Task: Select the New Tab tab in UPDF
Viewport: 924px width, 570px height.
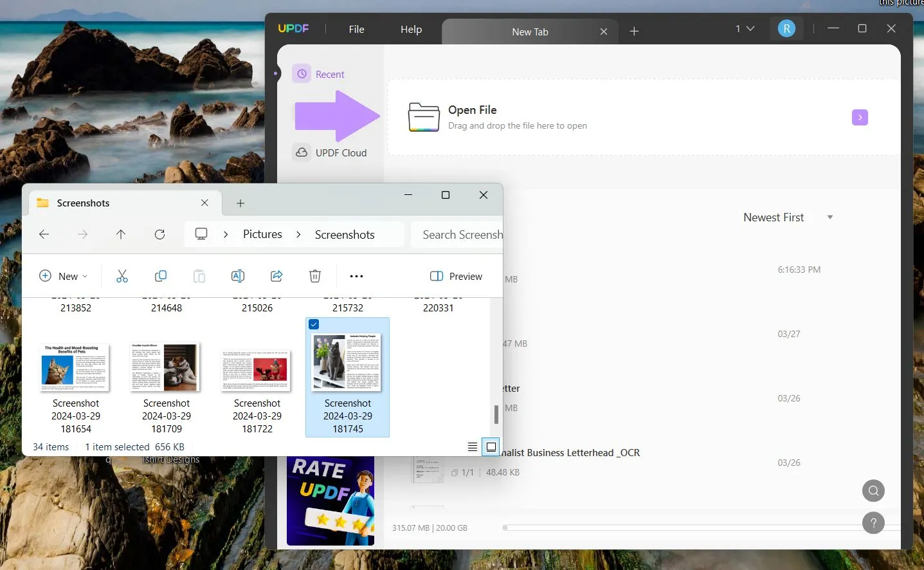Action: pyautogui.click(x=530, y=32)
